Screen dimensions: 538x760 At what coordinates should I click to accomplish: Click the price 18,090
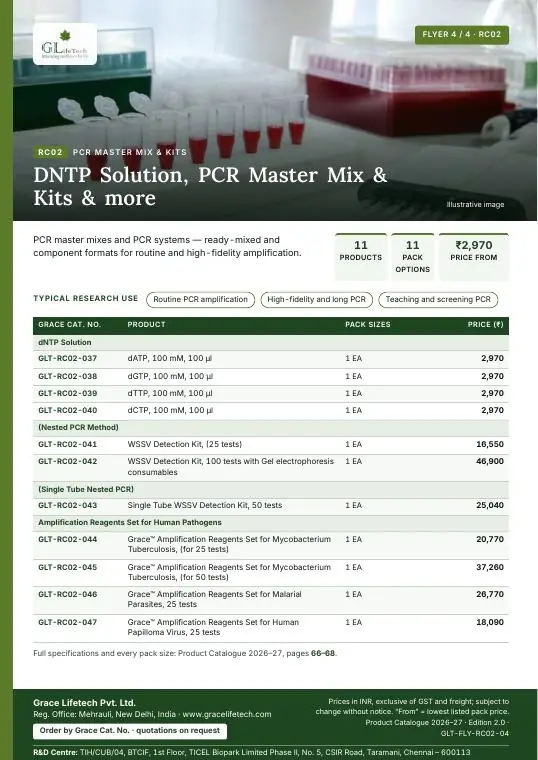click(490, 622)
